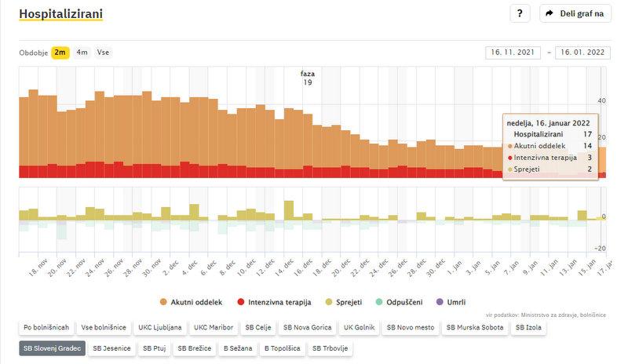This screenshot has height=364, width=628.
Task: Select SB Murska Sobota hospital
Action: click(x=476, y=327)
